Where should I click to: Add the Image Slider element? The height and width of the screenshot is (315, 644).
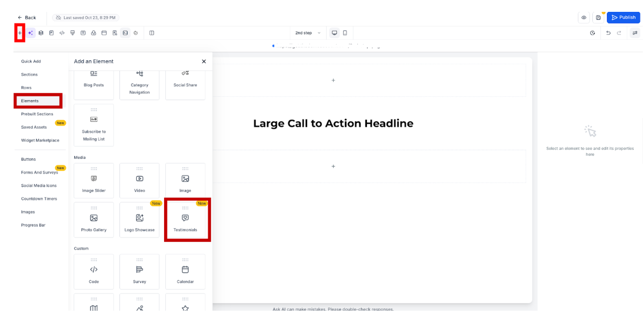[x=94, y=181]
